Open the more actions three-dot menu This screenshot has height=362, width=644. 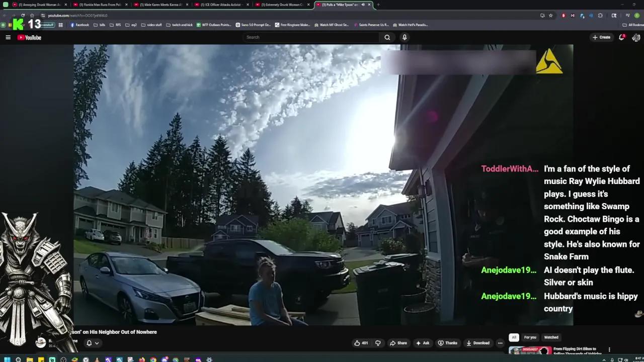tap(500, 342)
